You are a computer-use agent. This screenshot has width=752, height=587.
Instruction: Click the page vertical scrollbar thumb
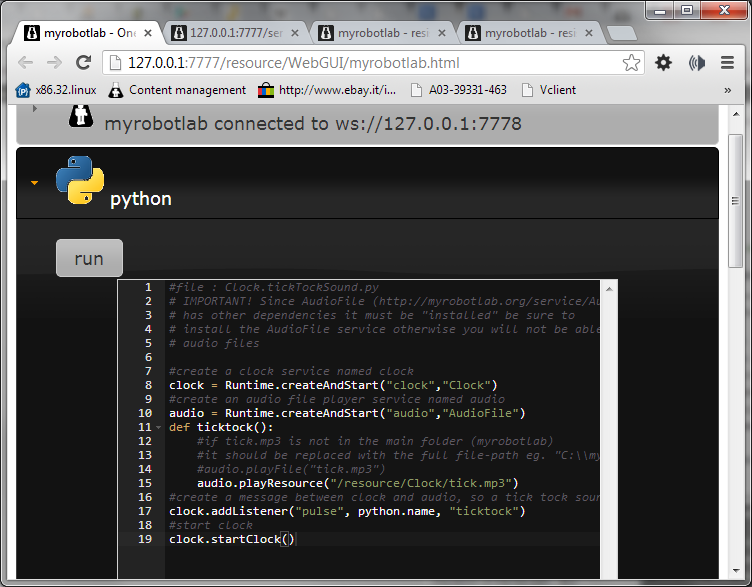pyautogui.click(x=735, y=201)
